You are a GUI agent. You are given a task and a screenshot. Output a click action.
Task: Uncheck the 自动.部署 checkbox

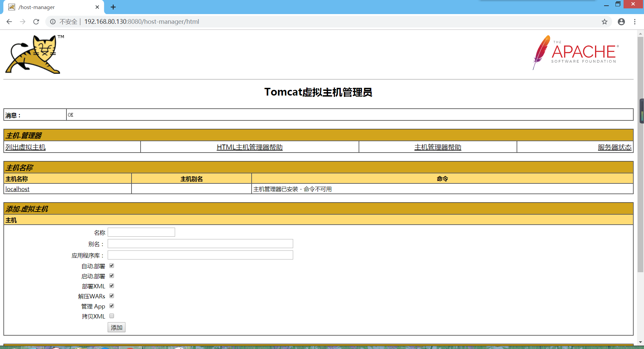click(x=112, y=266)
